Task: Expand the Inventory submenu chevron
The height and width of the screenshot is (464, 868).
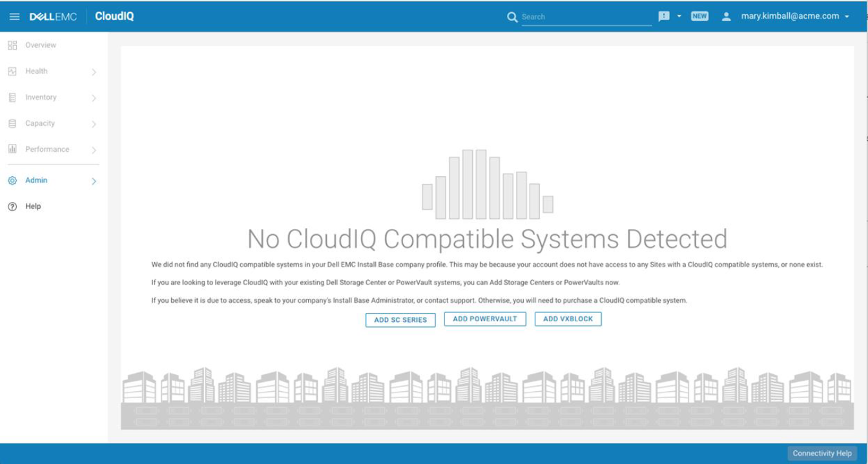Action: (x=94, y=98)
